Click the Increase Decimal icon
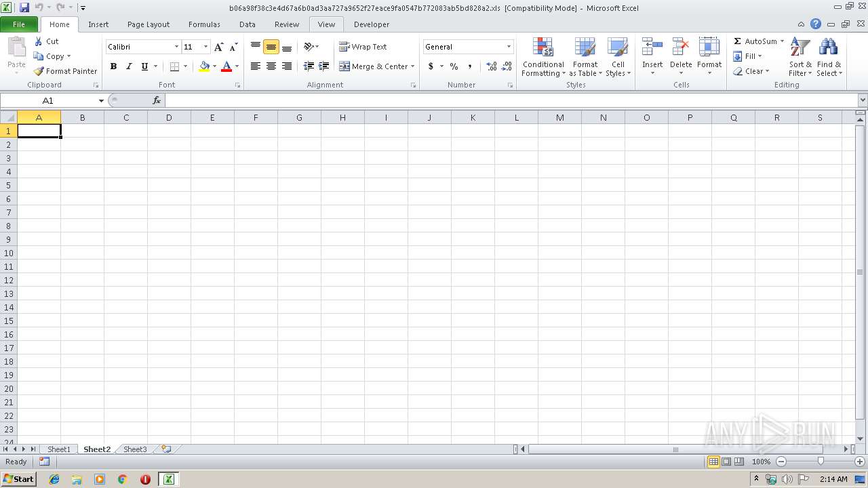Screen dimensions: 868x488 point(491,66)
